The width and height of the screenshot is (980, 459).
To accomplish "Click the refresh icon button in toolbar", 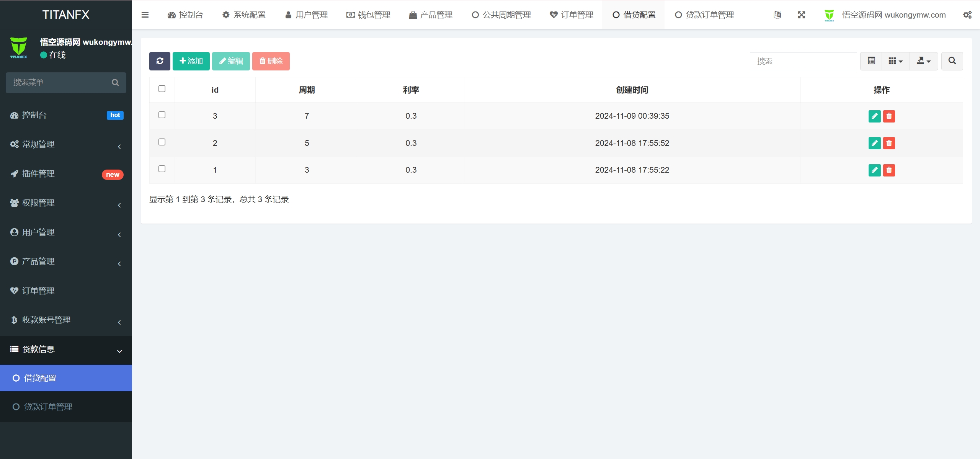I will [160, 61].
